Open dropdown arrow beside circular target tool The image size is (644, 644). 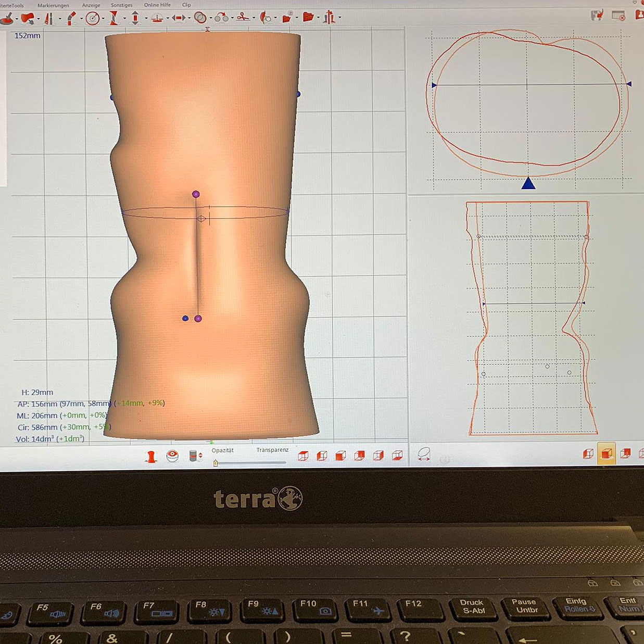point(103,19)
